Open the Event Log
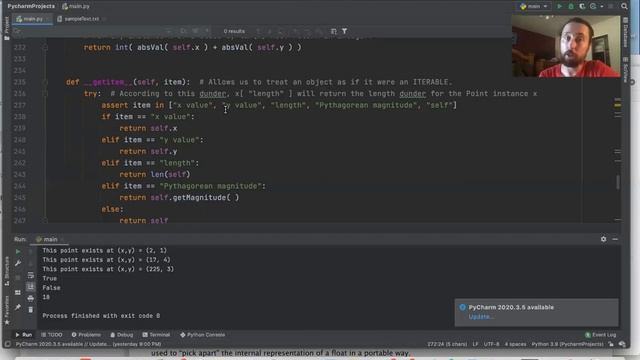Viewport: 640px width, 360px height. click(x=601, y=335)
